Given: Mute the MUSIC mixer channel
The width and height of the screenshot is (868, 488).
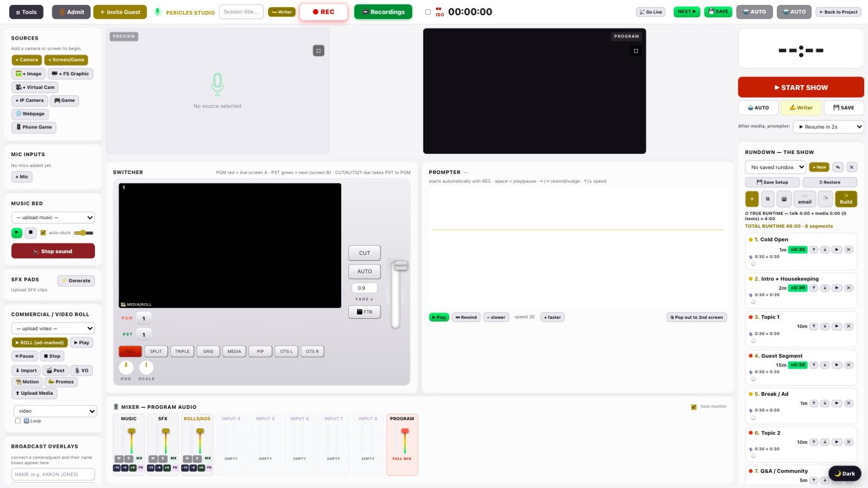Looking at the screenshot, I should tap(119, 459).
